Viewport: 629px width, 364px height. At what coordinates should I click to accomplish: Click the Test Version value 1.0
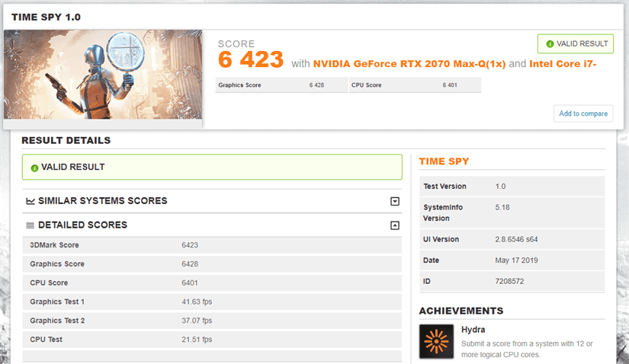click(500, 187)
